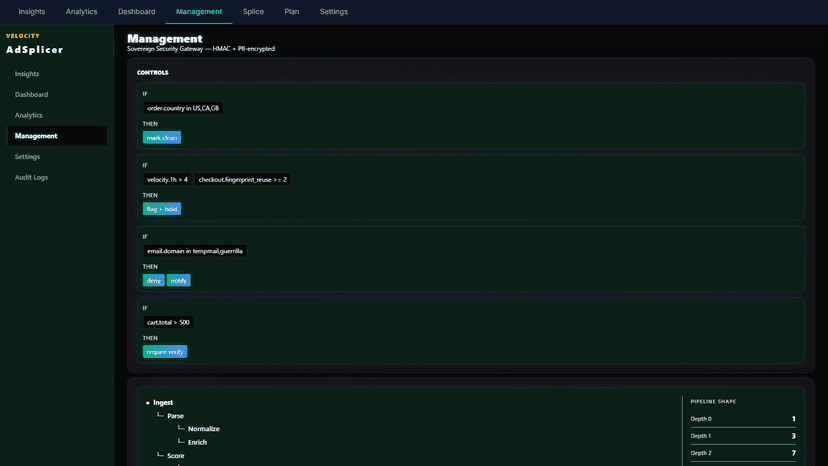Open Insights in the sidebar
Viewport: 828px width, 466px height.
(57, 74)
